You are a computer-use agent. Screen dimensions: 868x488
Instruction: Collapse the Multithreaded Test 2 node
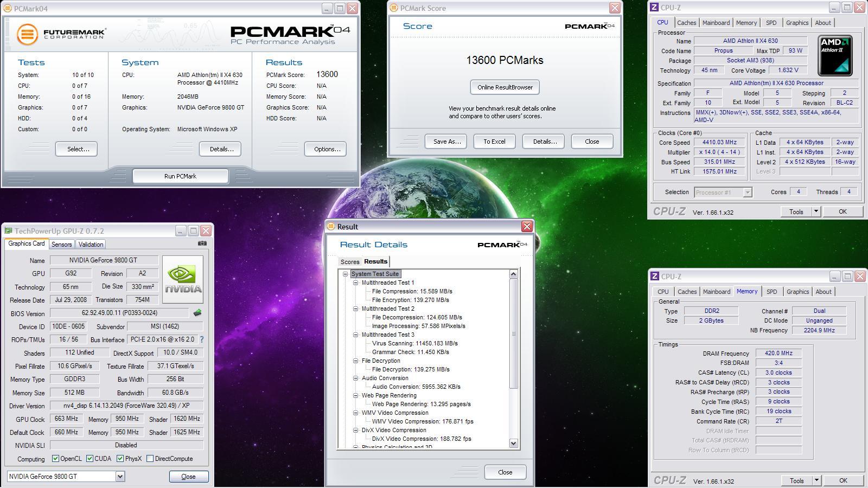coord(356,309)
